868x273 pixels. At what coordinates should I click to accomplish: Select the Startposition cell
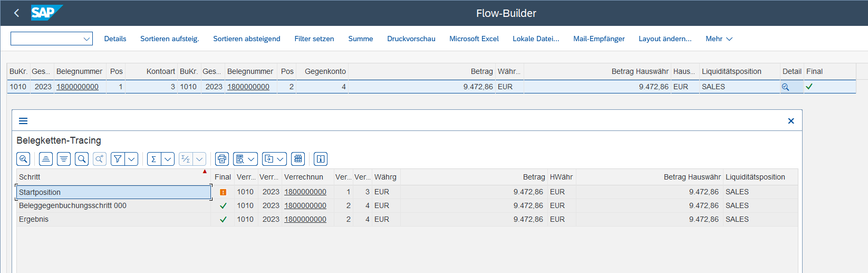point(113,192)
